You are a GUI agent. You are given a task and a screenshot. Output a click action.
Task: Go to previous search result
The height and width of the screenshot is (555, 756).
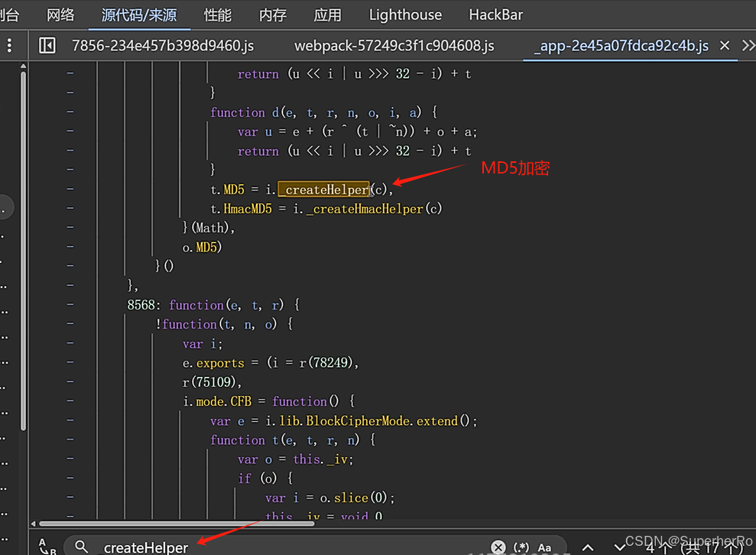tap(588, 548)
